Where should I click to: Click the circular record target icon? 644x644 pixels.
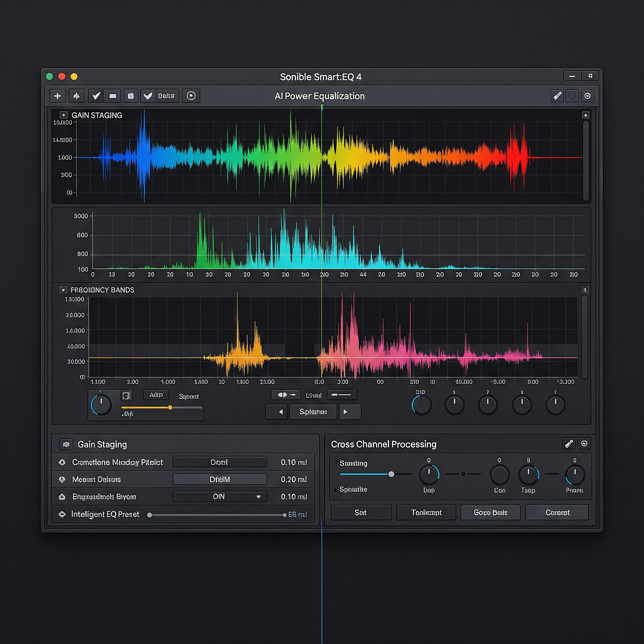191,96
